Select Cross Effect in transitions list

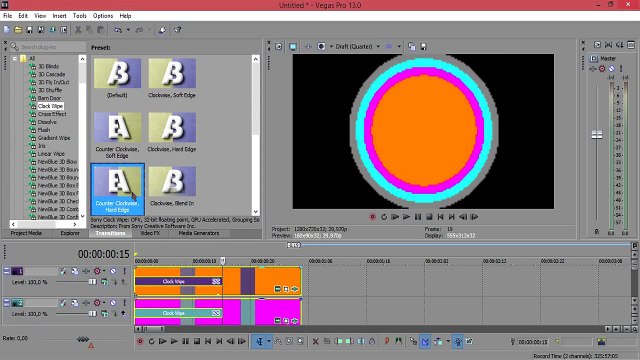click(52, 114)
